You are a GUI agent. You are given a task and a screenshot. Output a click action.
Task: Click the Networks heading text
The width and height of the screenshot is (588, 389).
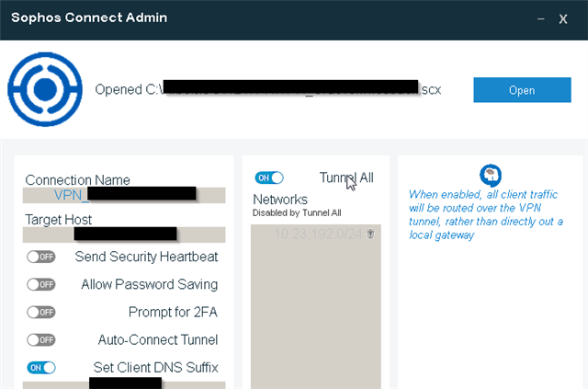pyautogui.click(x=280, y=200)
